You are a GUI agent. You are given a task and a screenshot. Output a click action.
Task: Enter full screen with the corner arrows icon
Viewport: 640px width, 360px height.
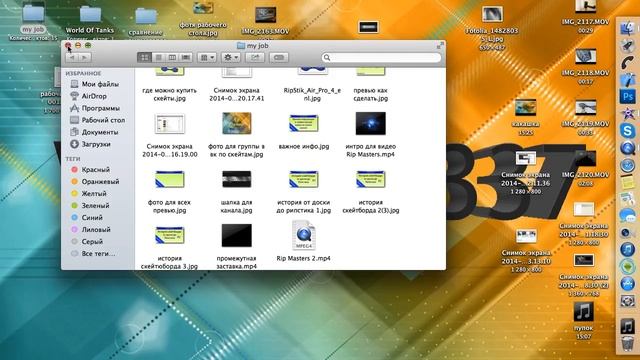point(440,46)
